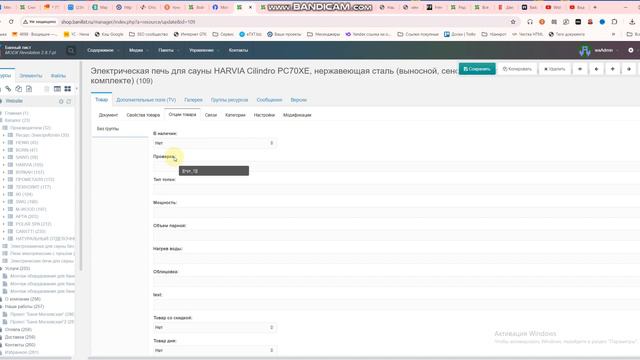Open the user account dropdown in header
Viewport: 640px width, 360px height.
[605, 50]
